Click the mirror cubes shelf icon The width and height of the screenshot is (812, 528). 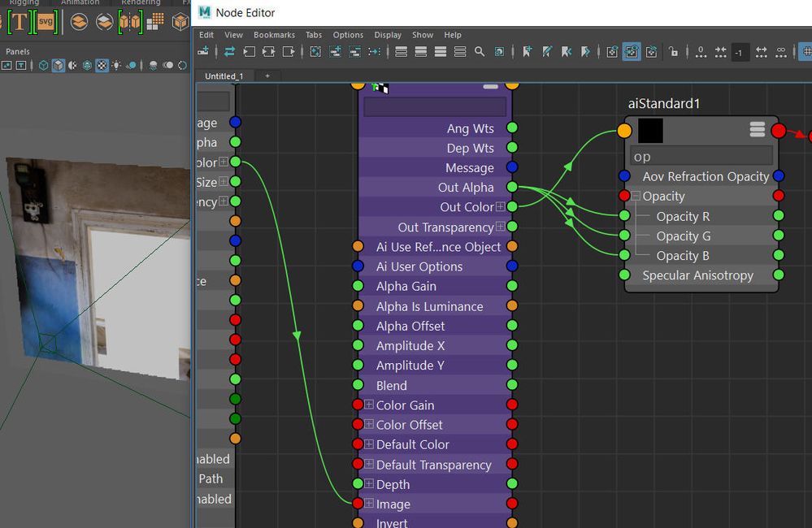pyautogui.click(x=129, y=22)
